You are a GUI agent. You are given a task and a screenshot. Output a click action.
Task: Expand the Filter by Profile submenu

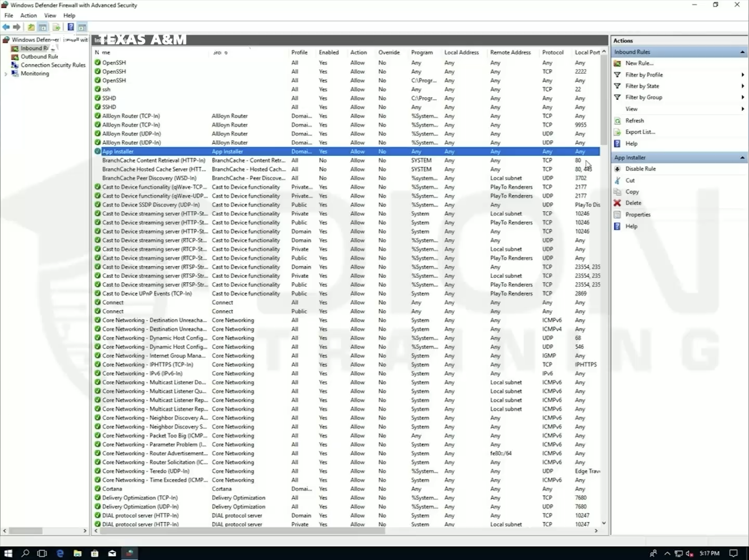pos(742,75)
